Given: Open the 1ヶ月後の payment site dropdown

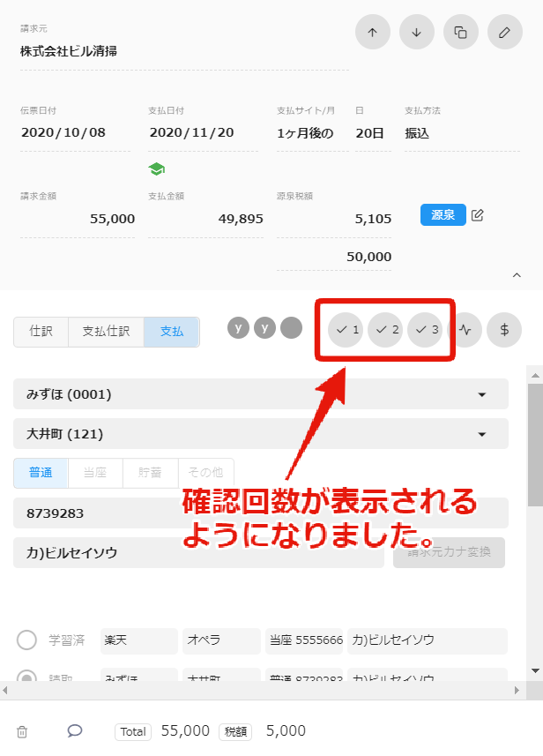Looking at the screenshot, I should pos(313,133).
